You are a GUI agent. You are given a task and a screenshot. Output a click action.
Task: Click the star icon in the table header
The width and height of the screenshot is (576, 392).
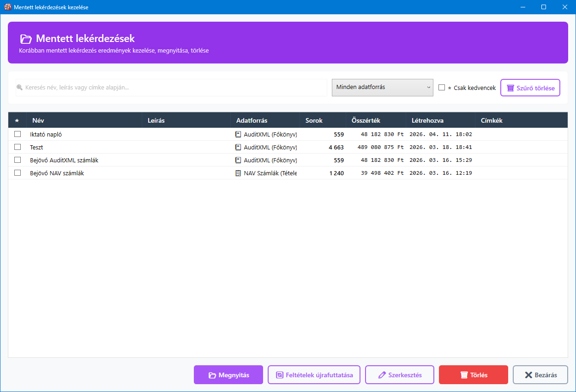(17, 120)
